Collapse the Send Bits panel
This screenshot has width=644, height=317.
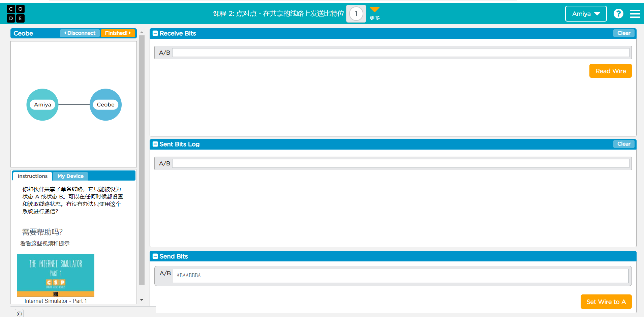[155, 256]
